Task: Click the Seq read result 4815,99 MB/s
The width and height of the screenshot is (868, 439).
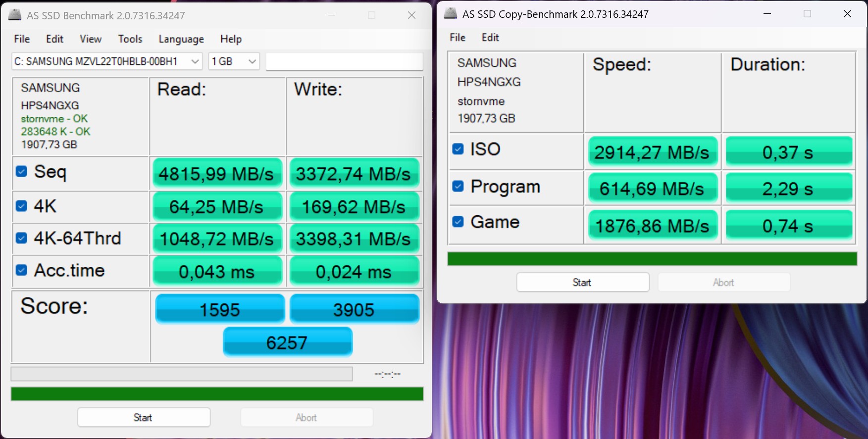Action: point(217,174)
